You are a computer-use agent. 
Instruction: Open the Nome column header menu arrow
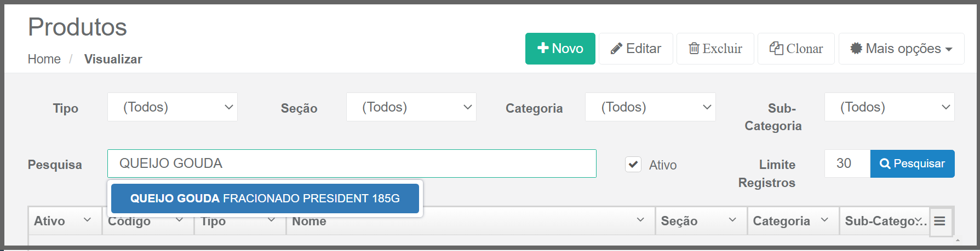point(640,220)
